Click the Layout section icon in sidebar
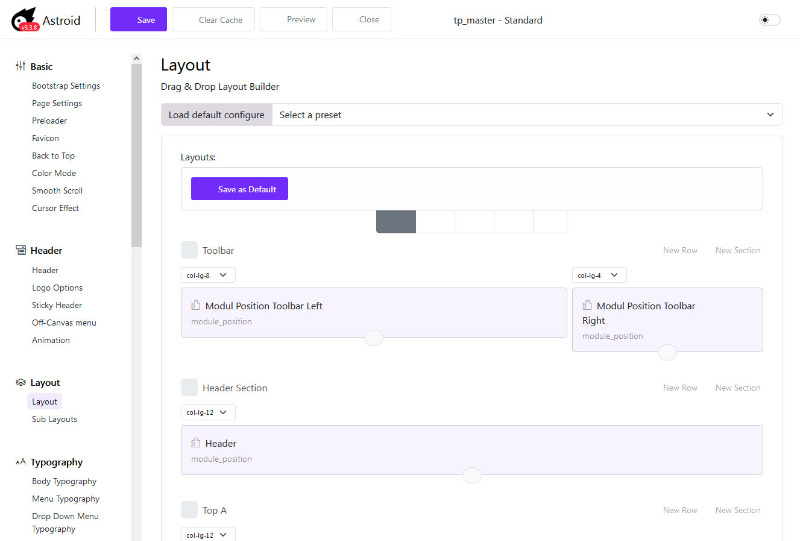 pos(20,383)
